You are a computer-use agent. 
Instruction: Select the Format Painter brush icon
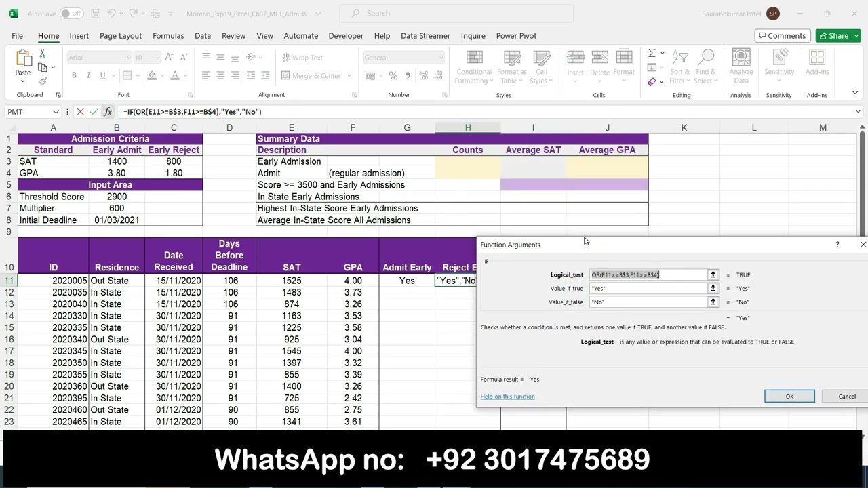42,81
